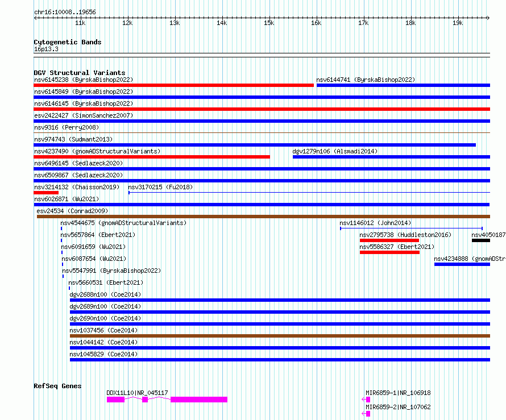Select nsv5657864 (Ebert2021) label
506x420 pixels.
(x=98, y=235)
